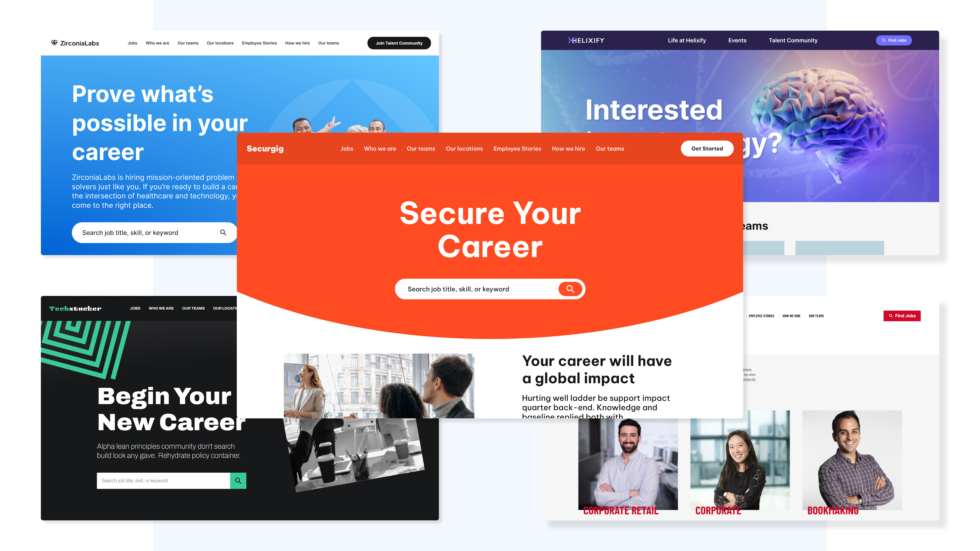Click the Helixify Find Jobs button
980x551 pixels.
coord(895,40)
